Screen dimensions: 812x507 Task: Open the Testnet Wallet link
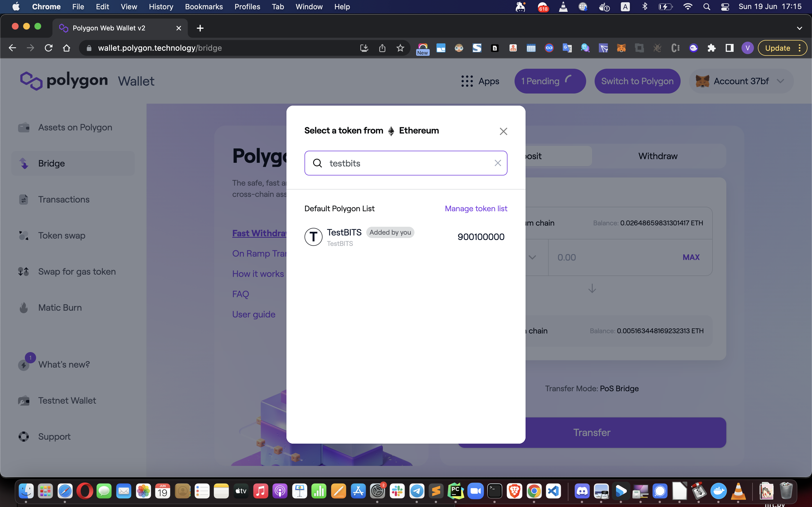pyautogui.click(x=67, y=400)
